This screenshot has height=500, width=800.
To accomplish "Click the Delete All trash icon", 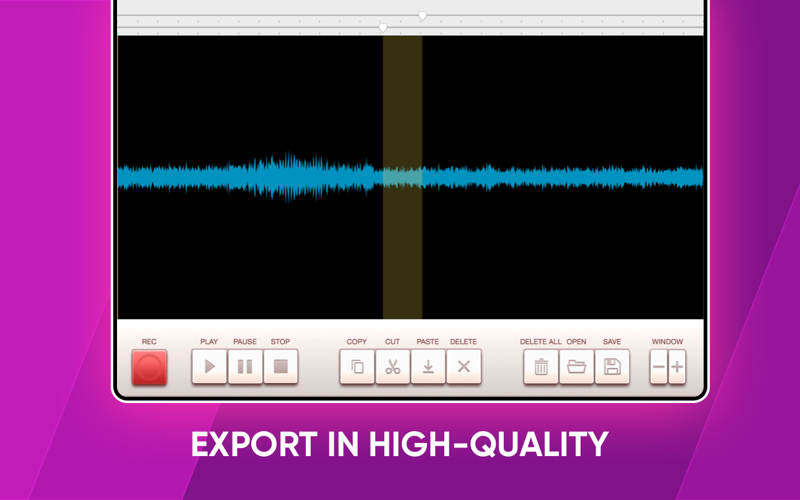I will tap(541, 366).
